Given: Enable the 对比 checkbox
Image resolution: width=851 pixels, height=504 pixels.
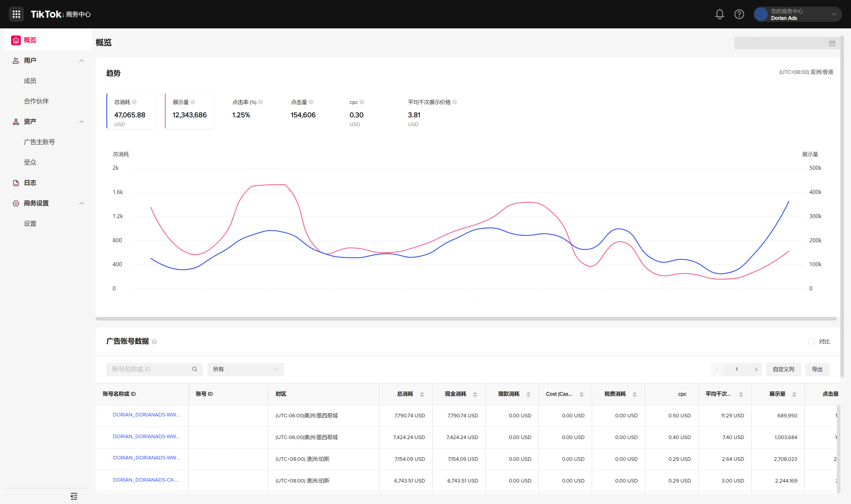Looking at the screenshot, I should (811, 341).
